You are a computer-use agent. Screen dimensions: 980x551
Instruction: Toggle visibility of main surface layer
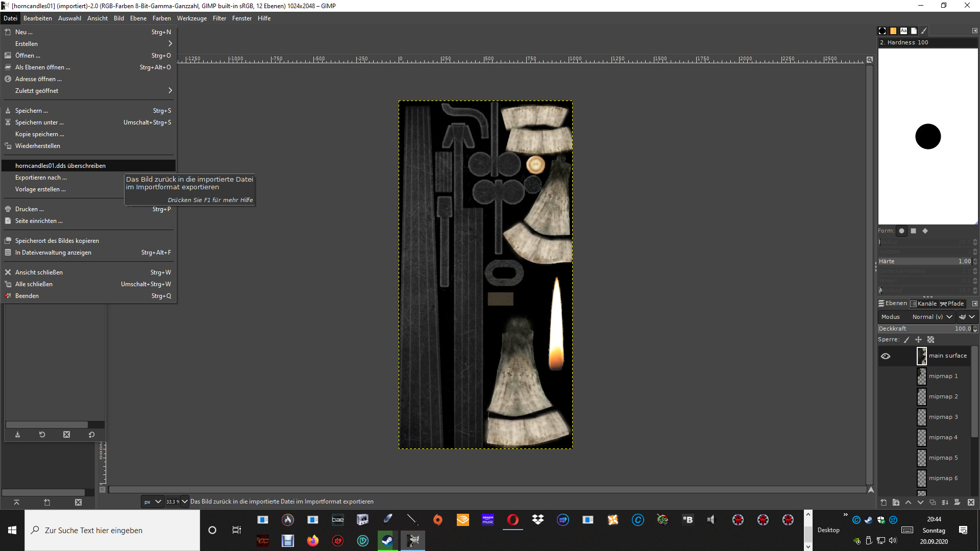886,356
